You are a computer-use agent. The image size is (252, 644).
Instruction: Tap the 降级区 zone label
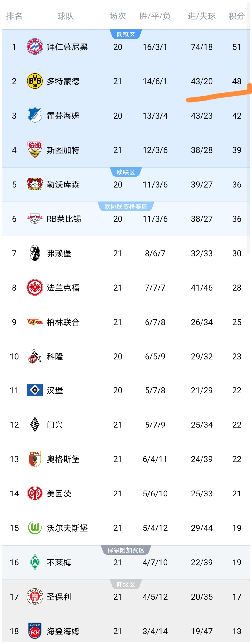126,585
